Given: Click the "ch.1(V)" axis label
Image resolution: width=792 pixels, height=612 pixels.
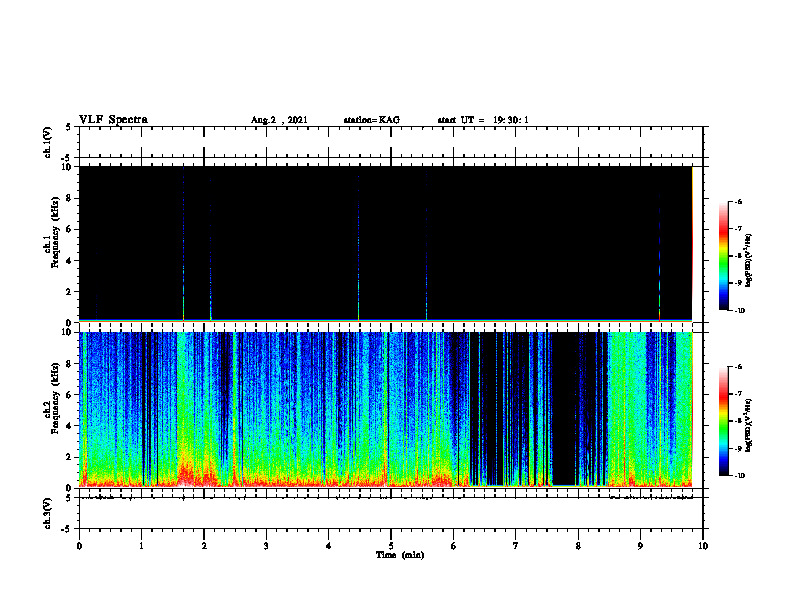Looking at the screenshot, I should pos(48,142).
